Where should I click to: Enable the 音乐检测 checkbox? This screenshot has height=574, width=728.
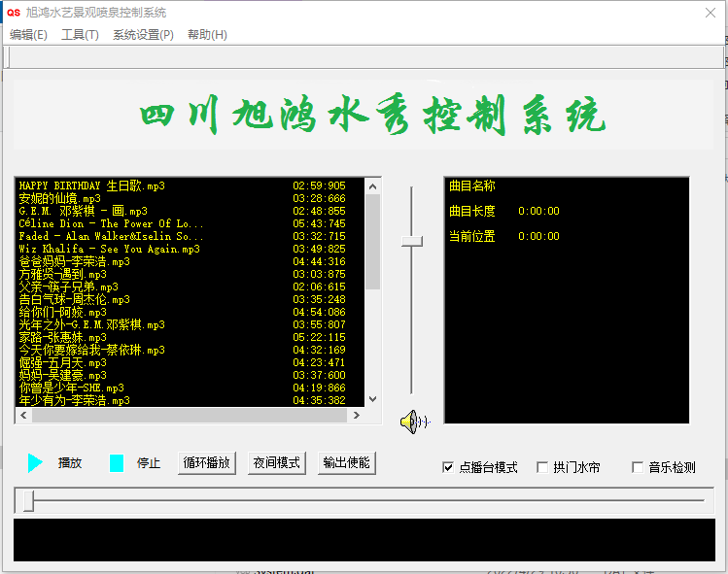638,467
